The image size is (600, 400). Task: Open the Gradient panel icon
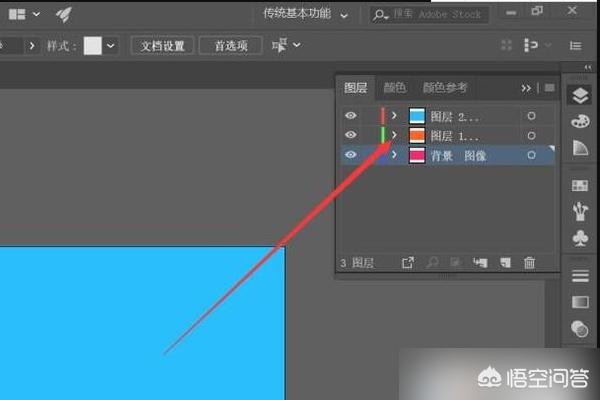[579, 301]
